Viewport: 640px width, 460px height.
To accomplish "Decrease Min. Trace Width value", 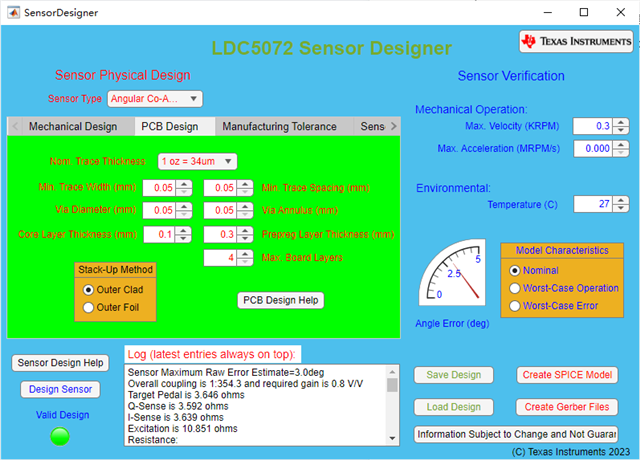I will (184, 192).
